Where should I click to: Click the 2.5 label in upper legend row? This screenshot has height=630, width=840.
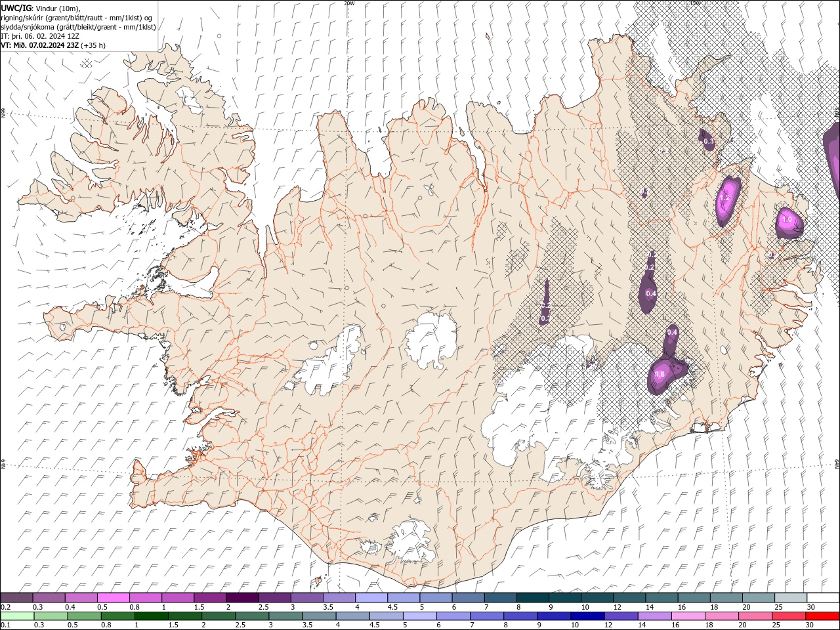(263, 607)
